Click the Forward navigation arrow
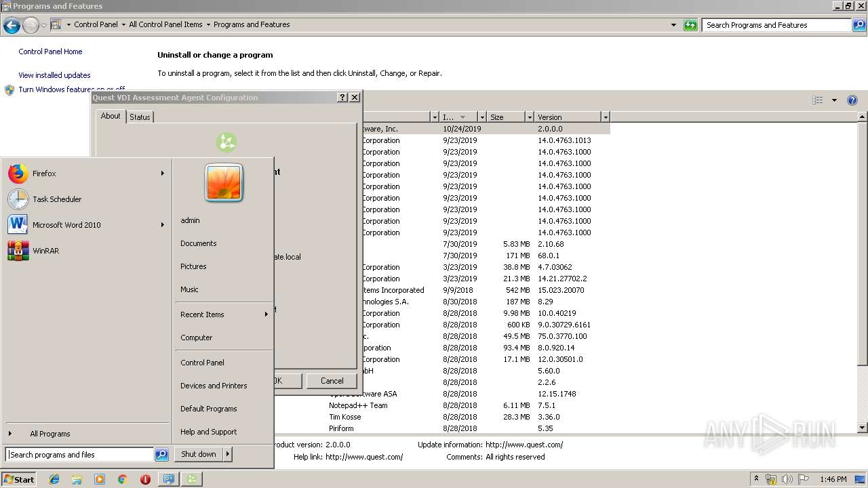Image resolution: width=868 pixels, height=488 pixels. [x=31, y=26]
